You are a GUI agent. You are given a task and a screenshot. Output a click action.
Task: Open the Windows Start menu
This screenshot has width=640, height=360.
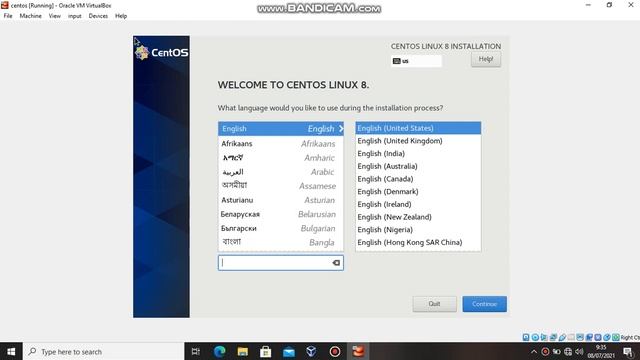[x=11, y=351]
